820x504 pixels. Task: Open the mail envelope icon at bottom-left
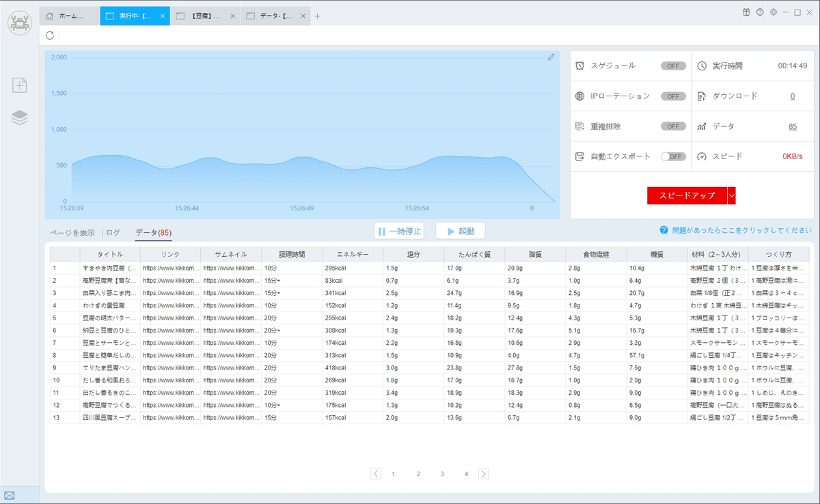coord(10,495)
